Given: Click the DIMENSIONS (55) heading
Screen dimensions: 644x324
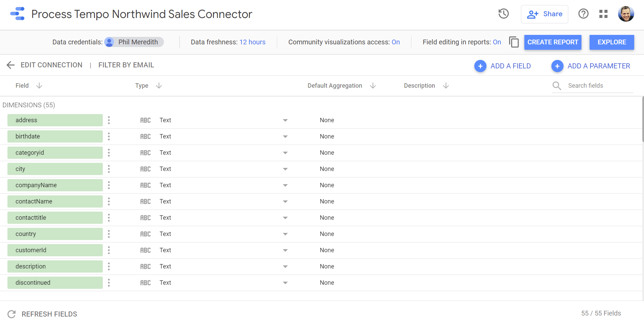Looking at the screenshot, I should point(29,105).
